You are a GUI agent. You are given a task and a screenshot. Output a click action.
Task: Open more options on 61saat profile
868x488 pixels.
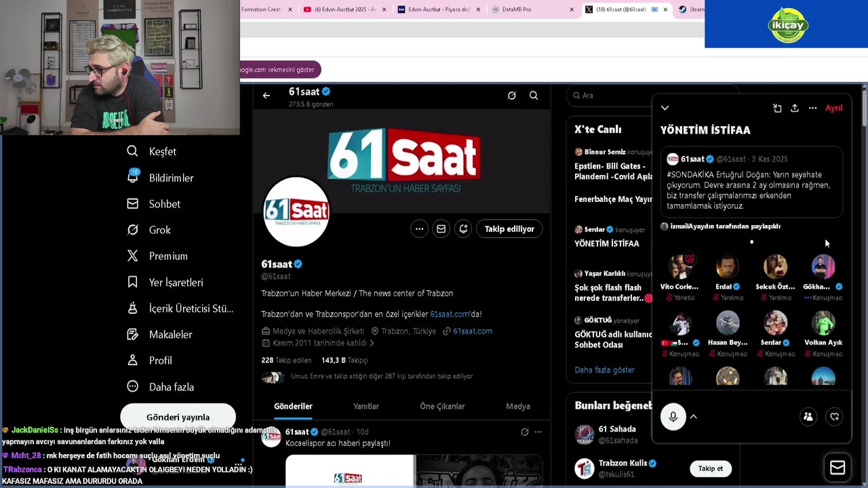click(x=420, y=229)
